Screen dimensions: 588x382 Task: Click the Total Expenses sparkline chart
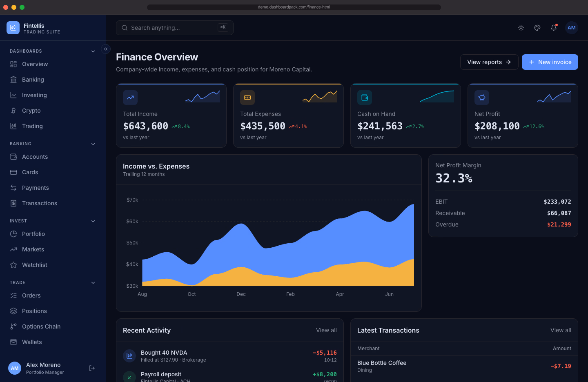(320, 96)
